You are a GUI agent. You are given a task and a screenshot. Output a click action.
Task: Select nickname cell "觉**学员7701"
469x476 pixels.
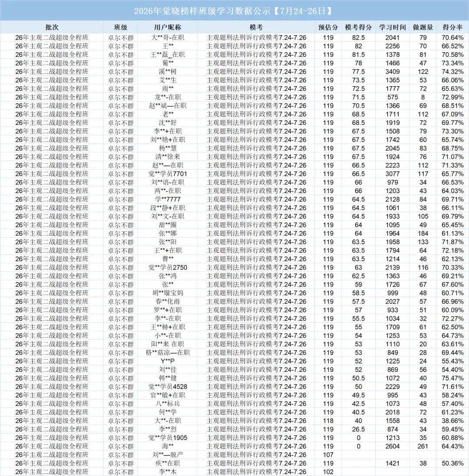coord(168,174)
